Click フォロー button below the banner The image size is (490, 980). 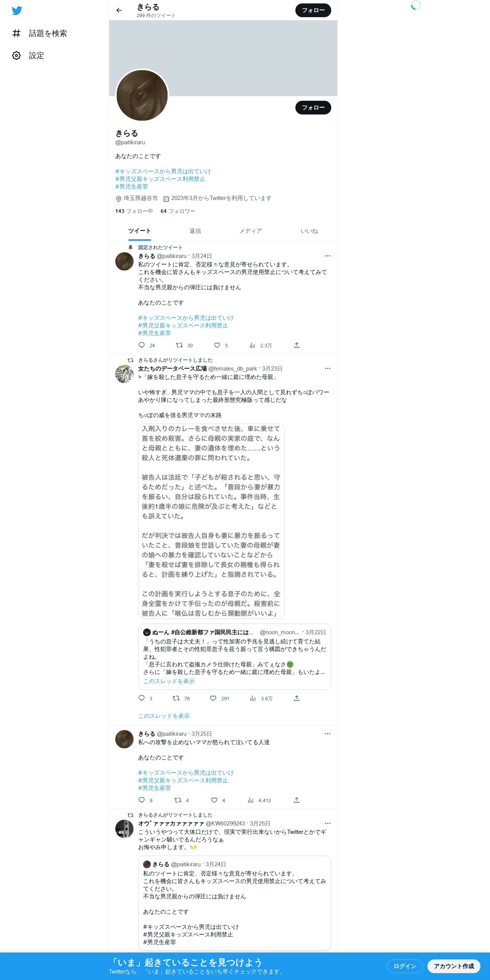pyautogui.click(x=313, y=108)
